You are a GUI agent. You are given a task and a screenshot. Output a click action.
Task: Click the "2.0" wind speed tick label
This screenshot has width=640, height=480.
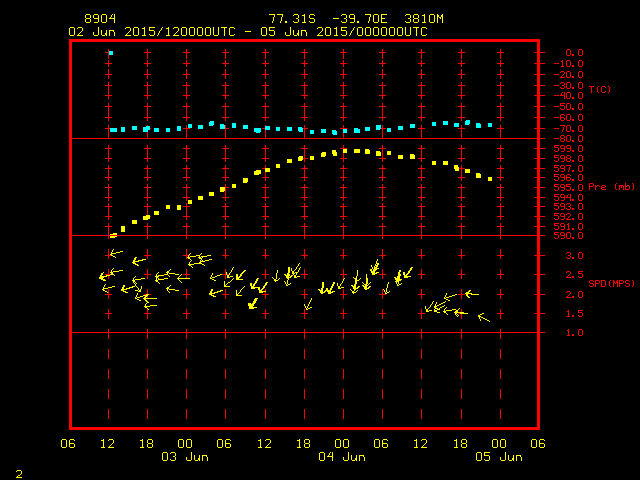coord(574,295)
